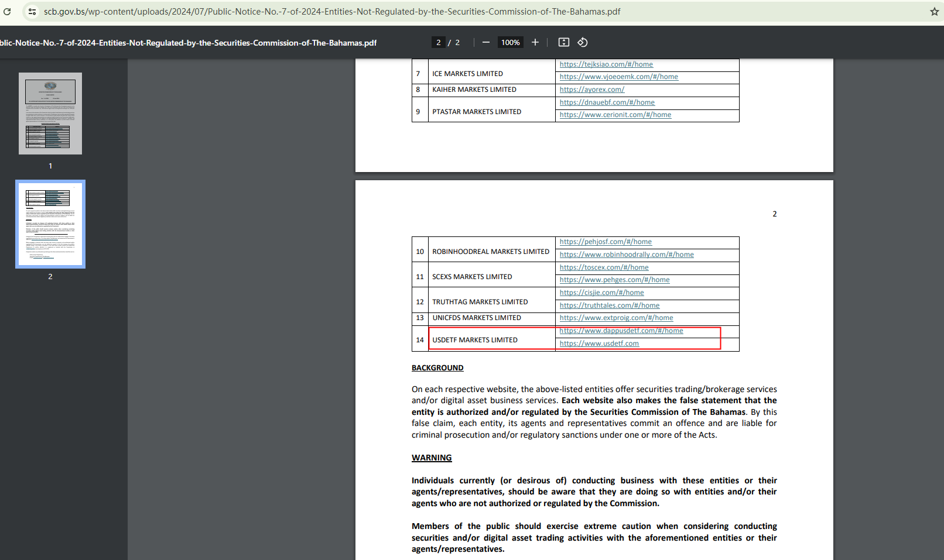Open the cerionit.com home link
The image size is (944, 560).
615,115
